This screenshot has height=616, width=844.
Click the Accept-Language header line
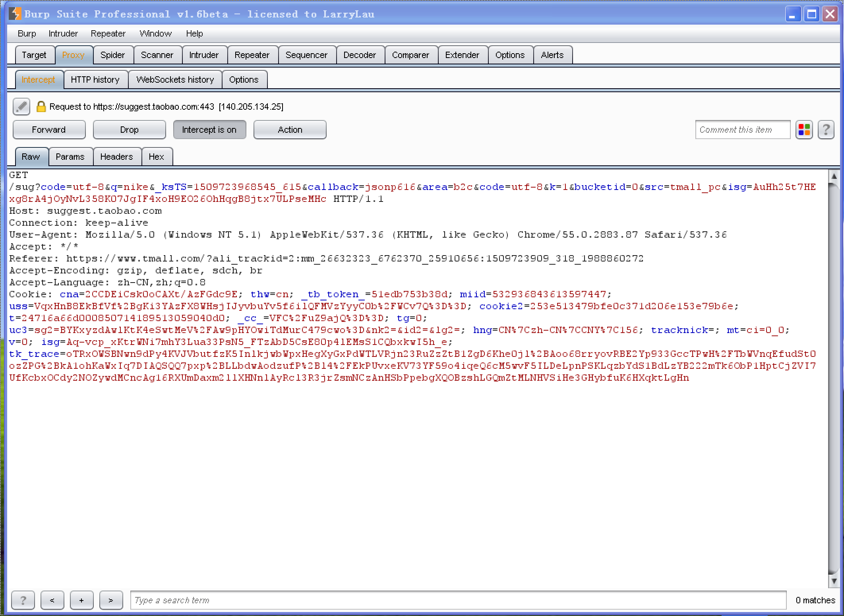click(107, 283)
